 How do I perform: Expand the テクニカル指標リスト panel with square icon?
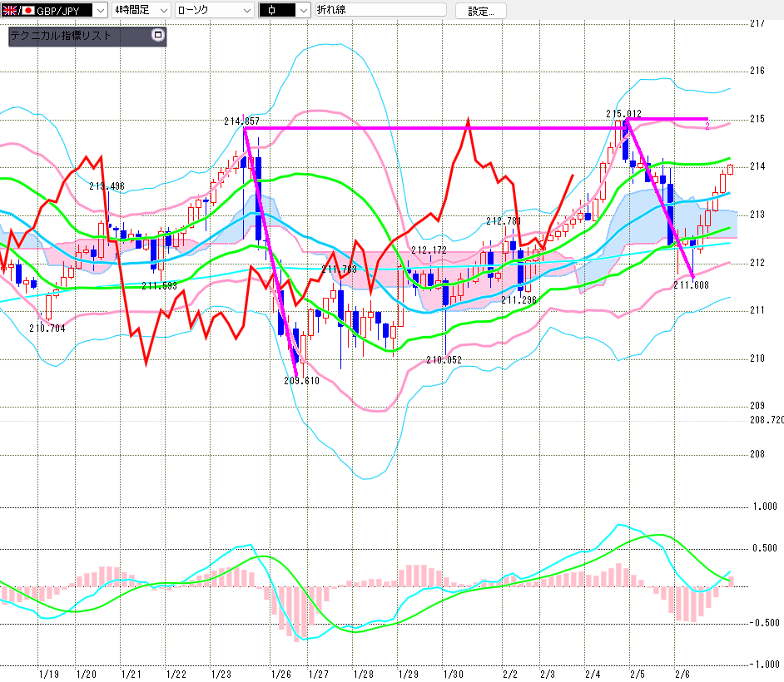(x=158, y=36)
